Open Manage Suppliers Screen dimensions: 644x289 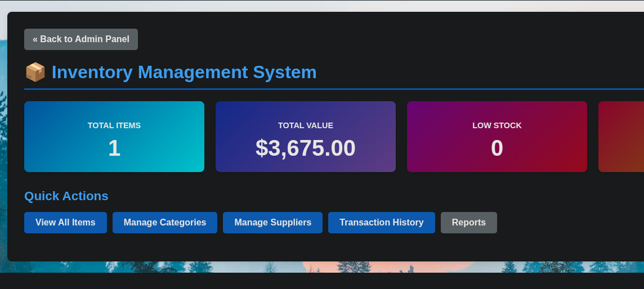[272, 223]
